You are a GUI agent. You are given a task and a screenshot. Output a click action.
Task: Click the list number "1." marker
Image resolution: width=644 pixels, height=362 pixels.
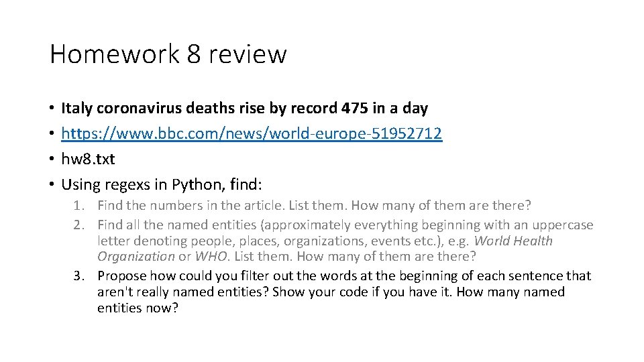click(84, 205)
